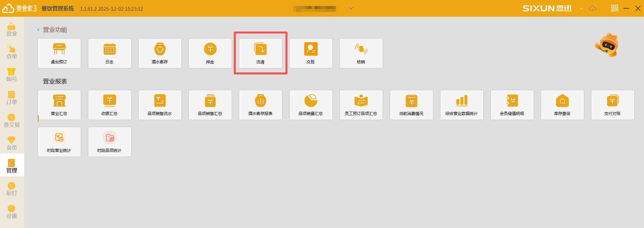The width and height of the screenshot is (644, 228).
Task: Open the 交班 shift handover tile
Action: (311, 53)
